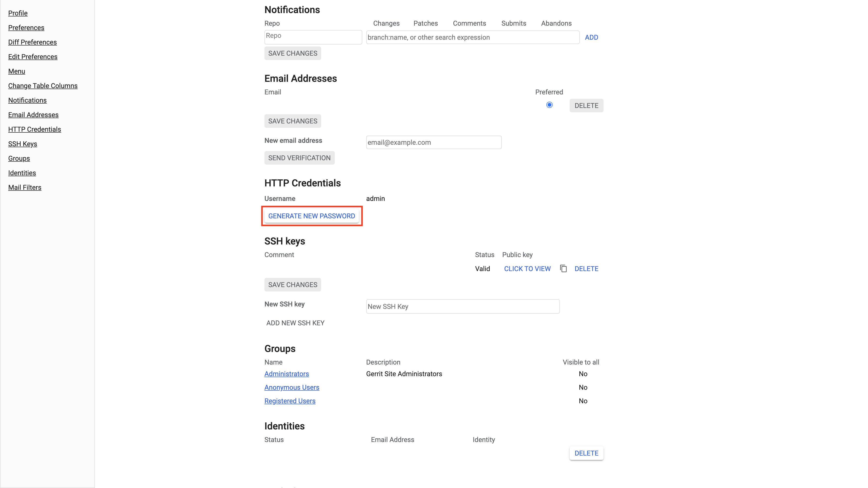The image size is (868, 488).
Task: Click to view the SSH public key
Action: [527, 269]
